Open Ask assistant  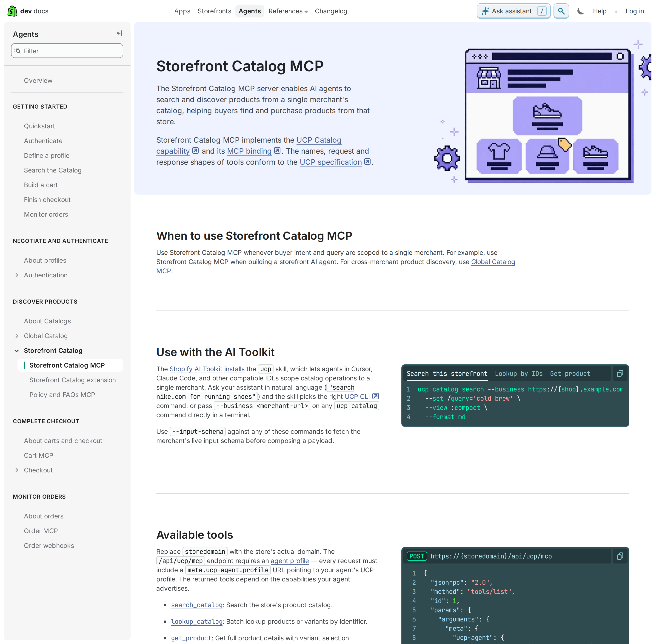(x=514, y=11)
